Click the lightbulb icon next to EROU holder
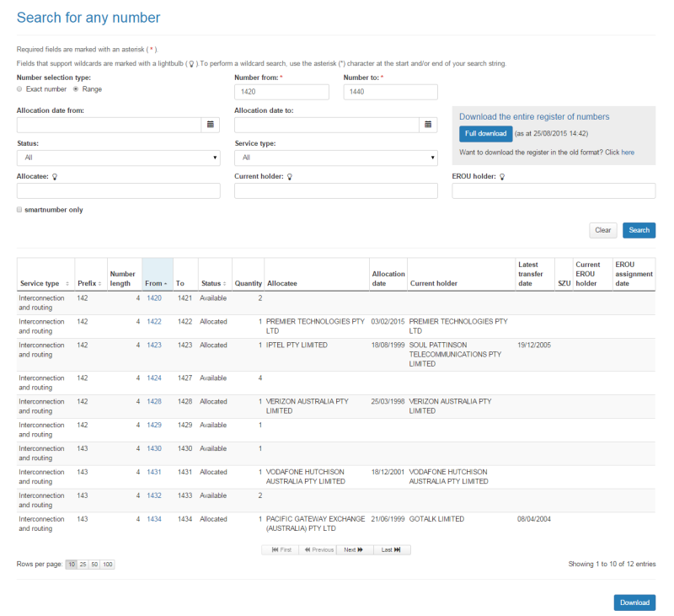The image size is (674, 616). point(502,177)
